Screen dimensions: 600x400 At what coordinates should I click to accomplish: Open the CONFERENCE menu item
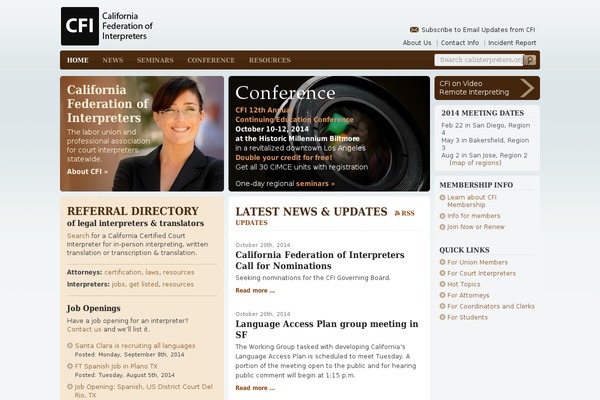click(x=211, y=60)
